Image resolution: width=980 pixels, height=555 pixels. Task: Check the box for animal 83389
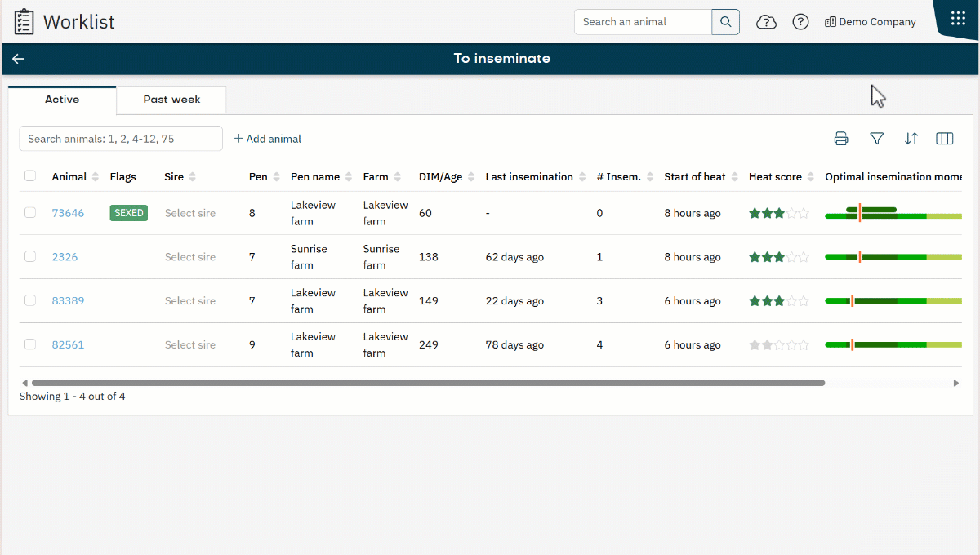(30, 300)
